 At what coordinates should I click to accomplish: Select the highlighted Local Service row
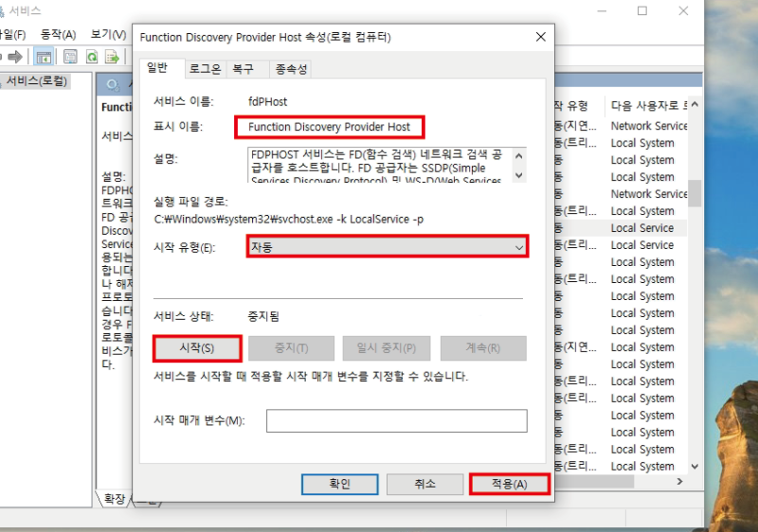coord(621,228)
